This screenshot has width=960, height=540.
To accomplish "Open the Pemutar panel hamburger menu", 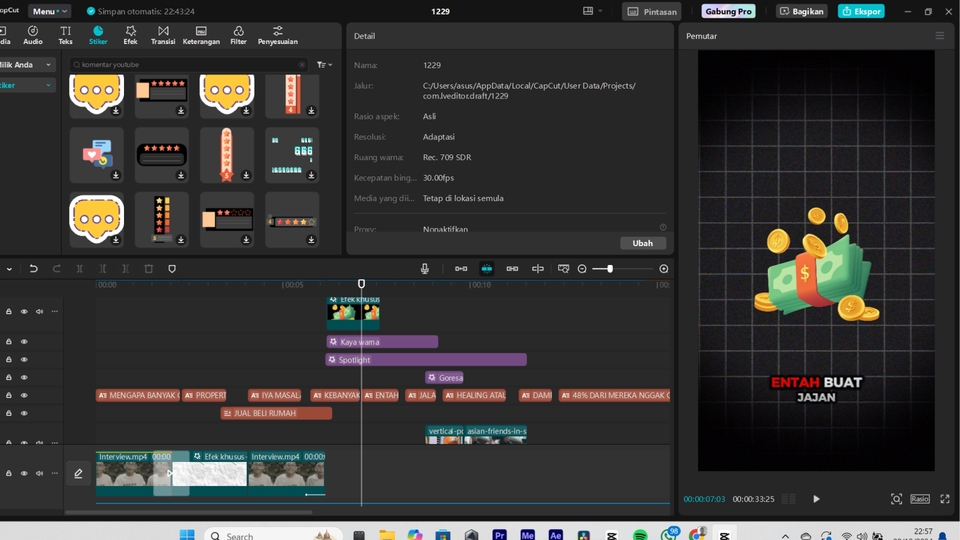I will [940, 36].
